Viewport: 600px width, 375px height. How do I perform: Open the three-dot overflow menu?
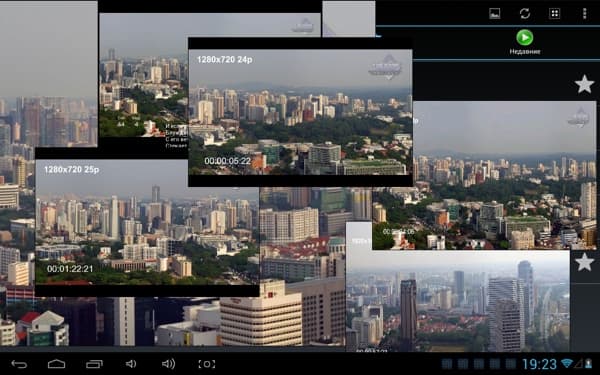584,13
